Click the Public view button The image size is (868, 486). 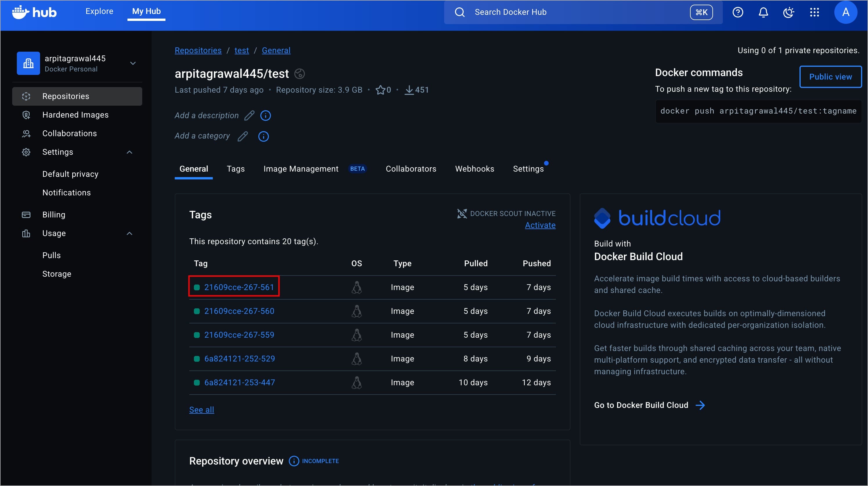tap(830, 77)
